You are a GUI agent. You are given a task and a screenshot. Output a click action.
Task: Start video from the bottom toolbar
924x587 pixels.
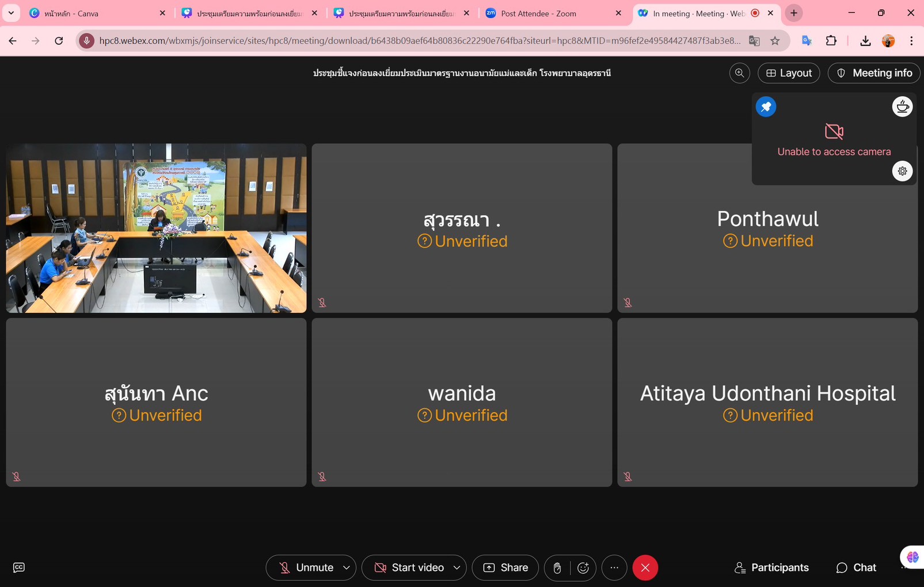point(409,567)
